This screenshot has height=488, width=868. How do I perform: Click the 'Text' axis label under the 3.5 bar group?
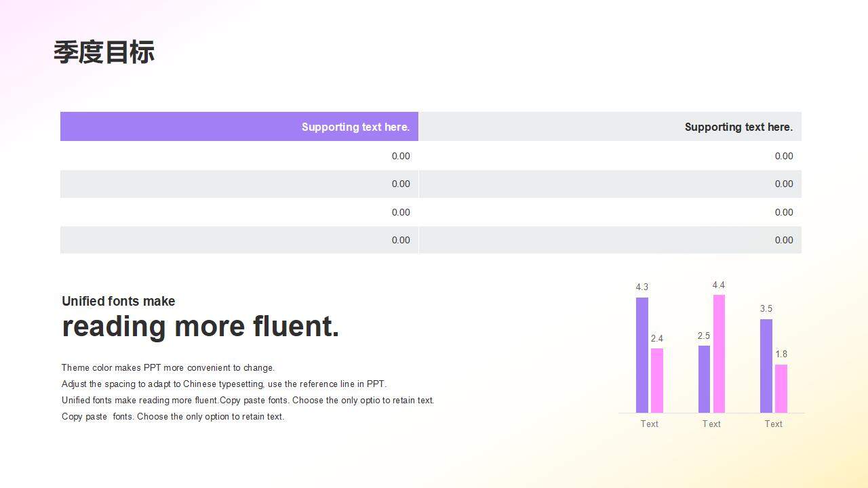[x=774, y=424]
